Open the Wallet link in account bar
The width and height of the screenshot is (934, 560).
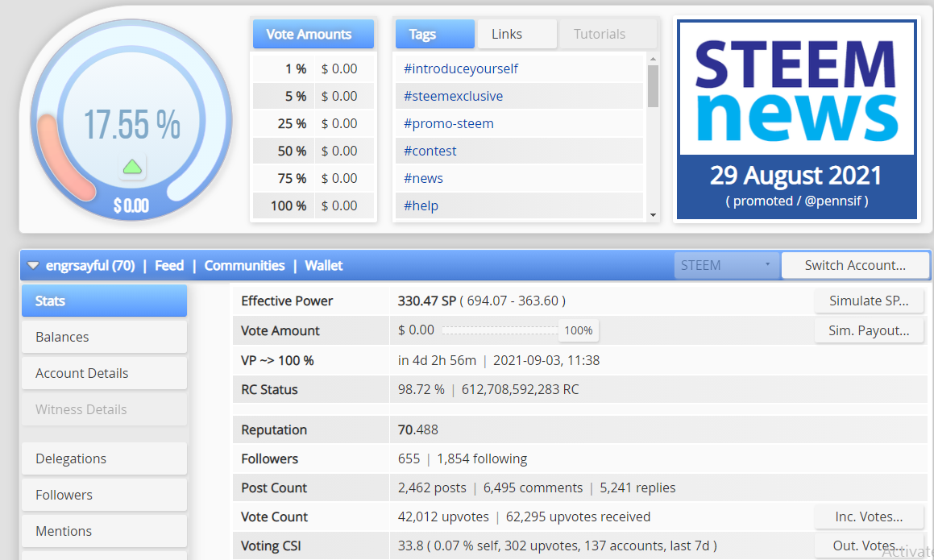click(323, 265)
